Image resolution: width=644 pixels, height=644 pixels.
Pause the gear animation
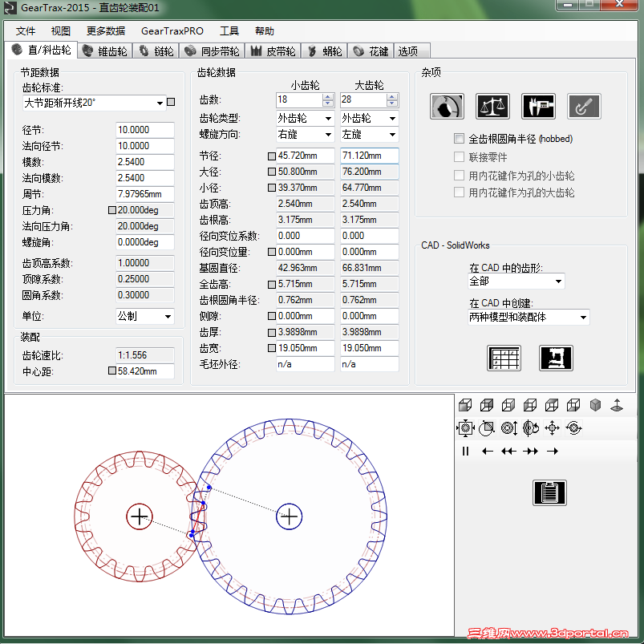(x=464, y=451)
